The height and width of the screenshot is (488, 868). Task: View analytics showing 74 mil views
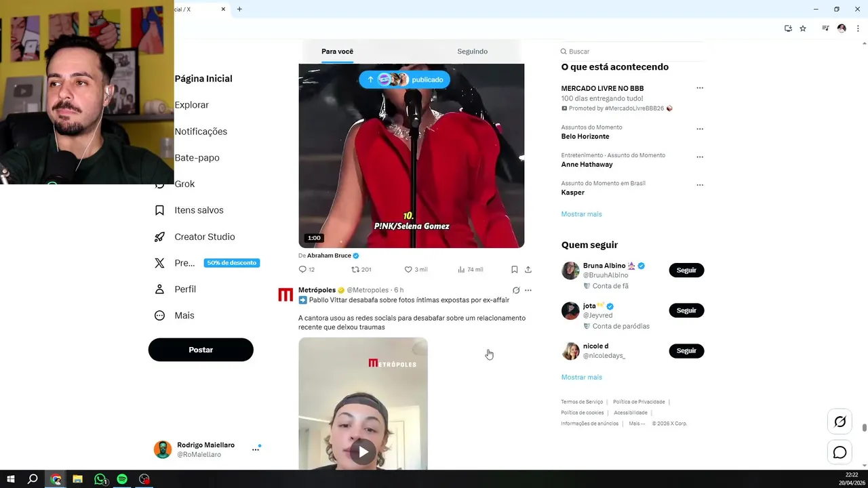(461, 269)
